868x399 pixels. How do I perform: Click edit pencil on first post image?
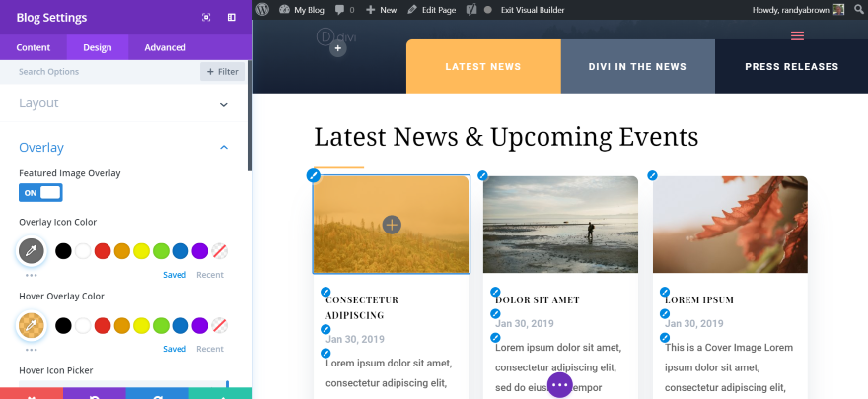point(314,175)
